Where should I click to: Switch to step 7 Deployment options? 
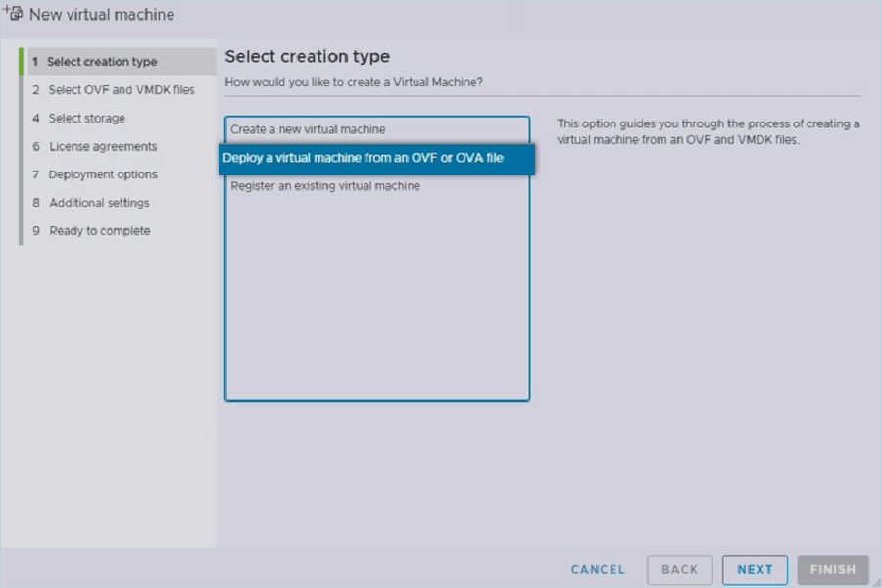(x=103, y=174)
